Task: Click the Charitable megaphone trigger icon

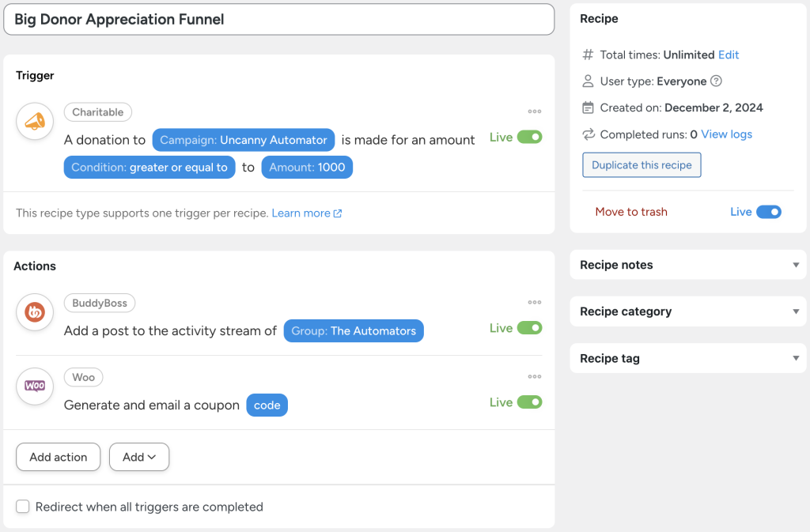Action: [x=34, y=121]
